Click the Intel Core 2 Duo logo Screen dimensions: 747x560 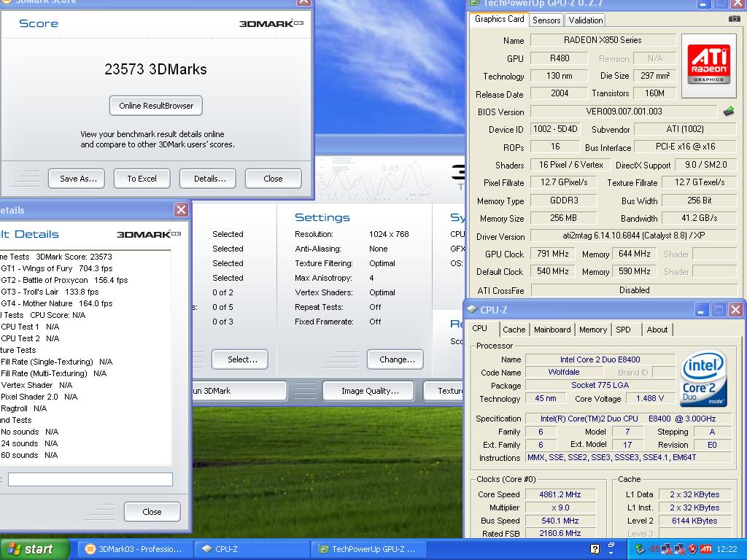pyautogui.click(x=703, y=378)
